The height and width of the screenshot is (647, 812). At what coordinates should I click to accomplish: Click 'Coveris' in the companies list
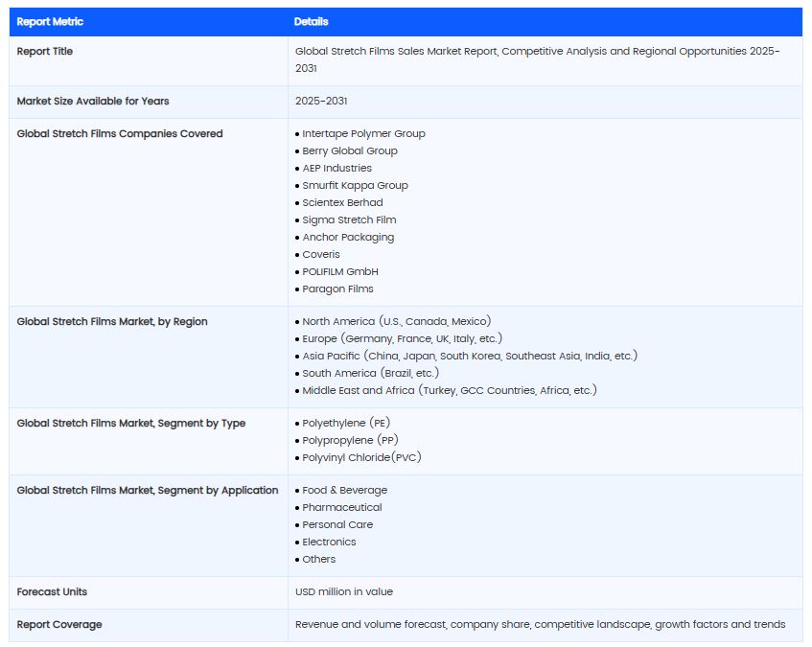(321, 254)
